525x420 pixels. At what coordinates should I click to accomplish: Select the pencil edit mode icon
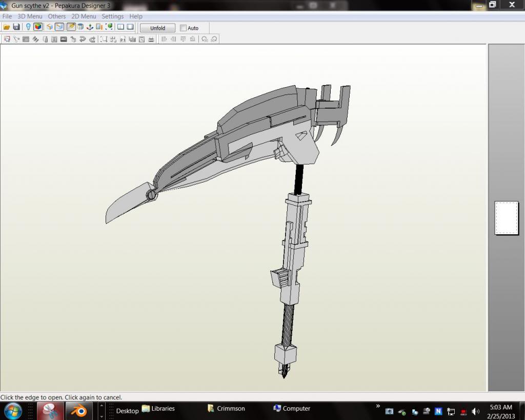click(71, 27)
